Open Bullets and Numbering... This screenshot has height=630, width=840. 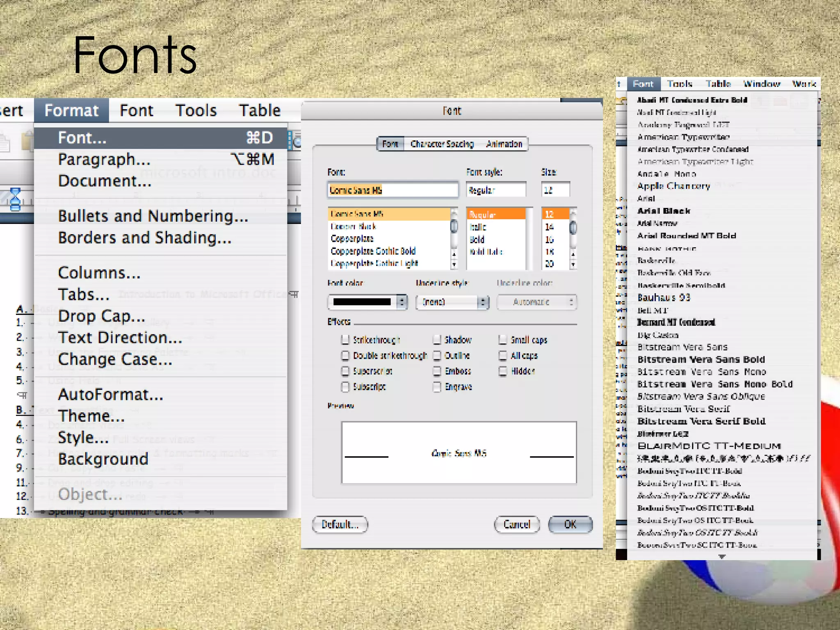[x=161, y=216]
